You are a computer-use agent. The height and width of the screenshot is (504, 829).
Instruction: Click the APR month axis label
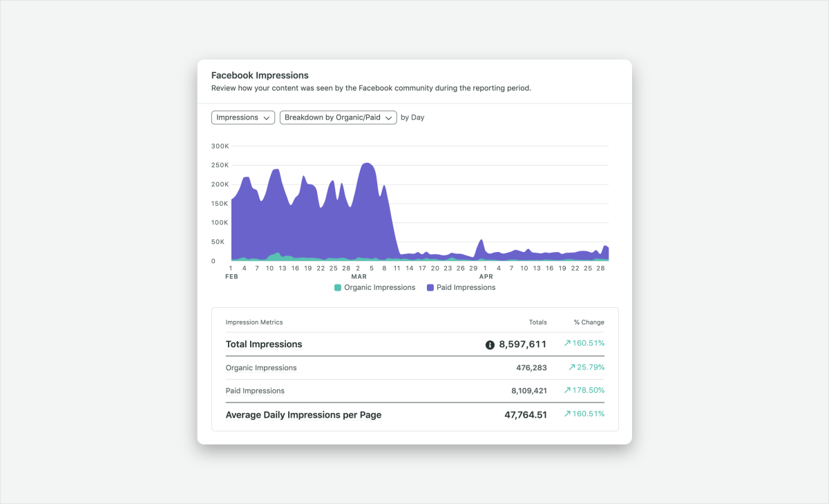(x=486, y=276)
